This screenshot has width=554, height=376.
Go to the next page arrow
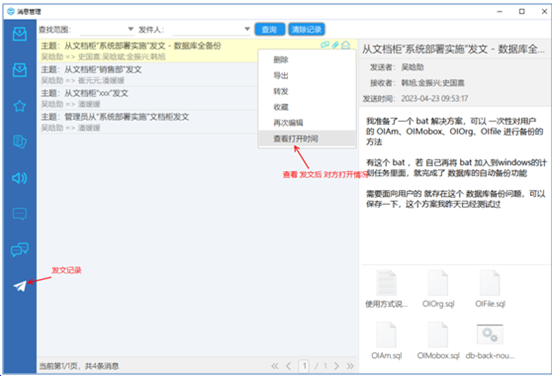[336, 366]
